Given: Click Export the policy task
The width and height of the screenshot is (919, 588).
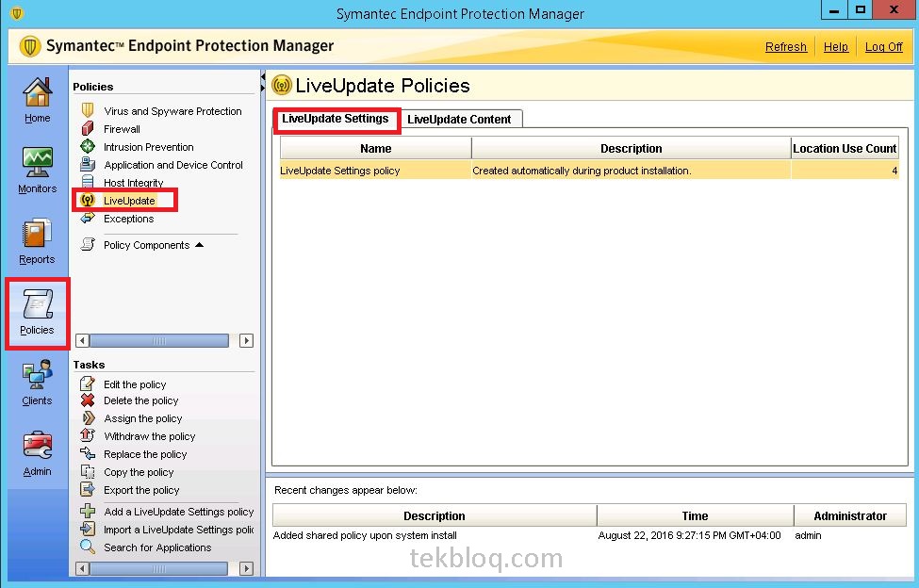Looking at the screenshot, I should 141,490.
